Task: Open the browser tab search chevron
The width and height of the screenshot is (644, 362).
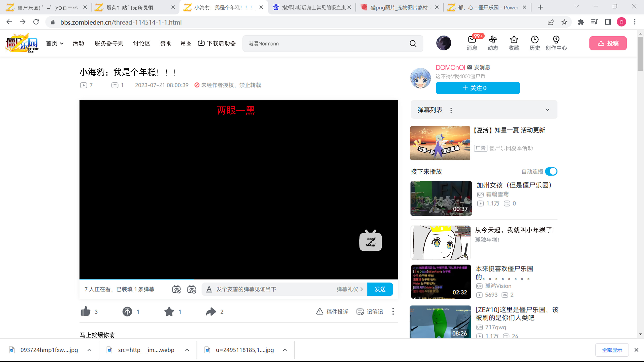Action: tap(577, 6)
